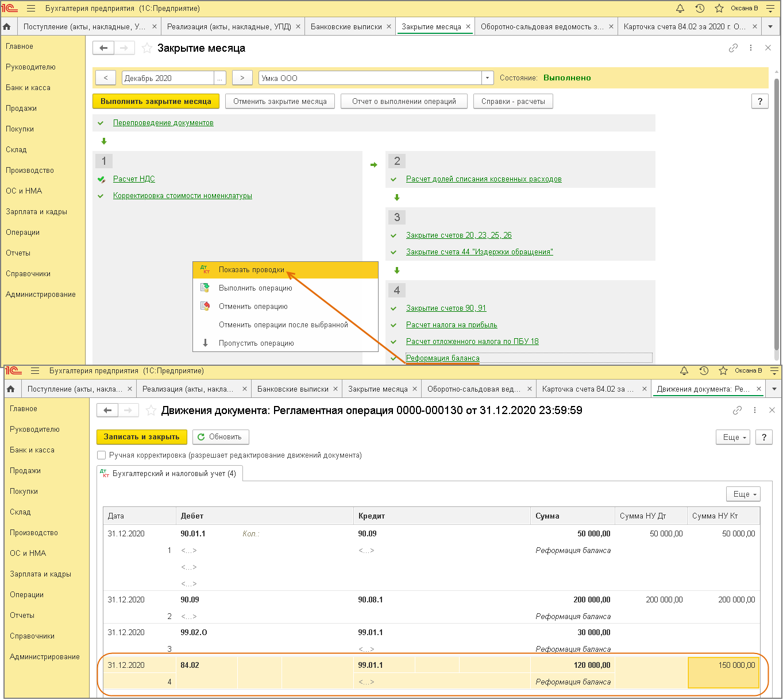Click the notifications bell icon in top bar
This screenshot has width=783, height=700.
(x=680, y=9)
